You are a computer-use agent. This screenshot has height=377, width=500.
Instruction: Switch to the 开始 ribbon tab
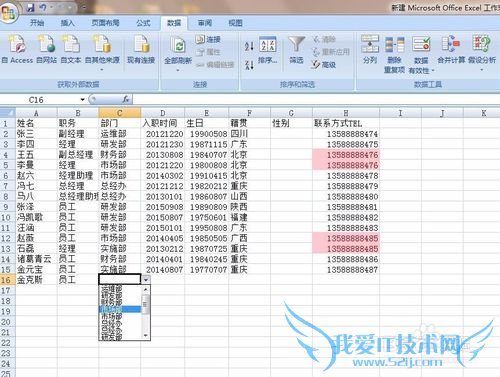pos(37,23)
